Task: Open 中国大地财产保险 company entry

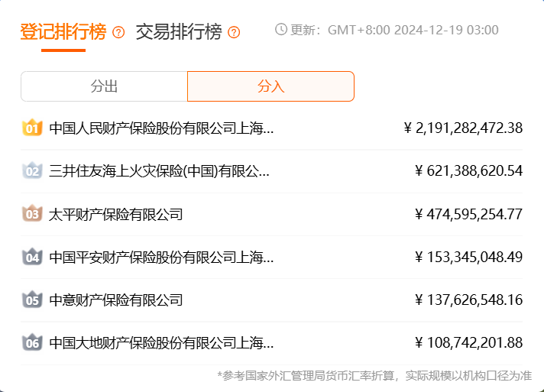Action: coord(161,343)
